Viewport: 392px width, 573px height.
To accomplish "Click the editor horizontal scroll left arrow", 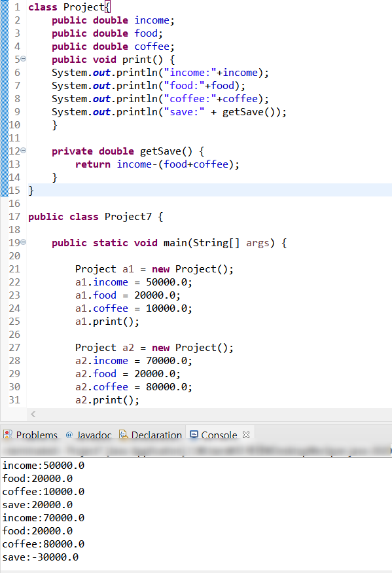I will [33, 414].
